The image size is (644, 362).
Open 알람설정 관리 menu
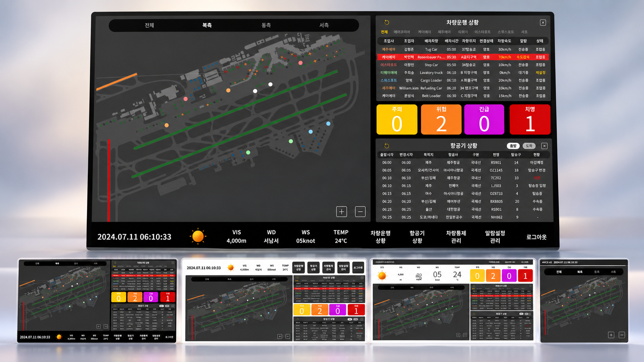(x=495, y=237)
